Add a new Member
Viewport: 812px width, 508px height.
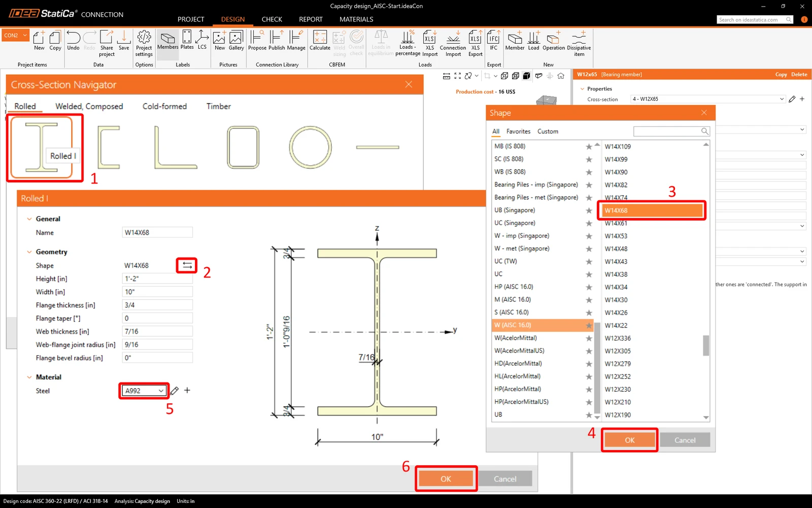(515, 40)
